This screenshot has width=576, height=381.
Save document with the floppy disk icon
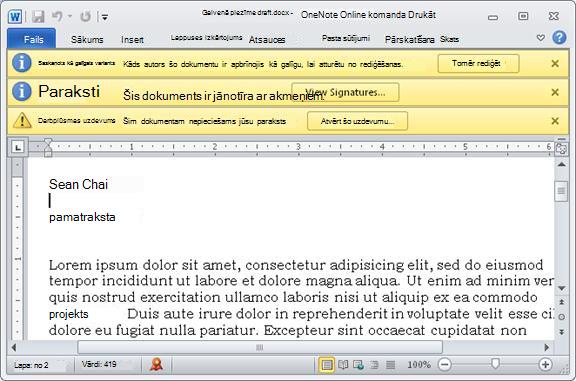click(x=38, y=17)
